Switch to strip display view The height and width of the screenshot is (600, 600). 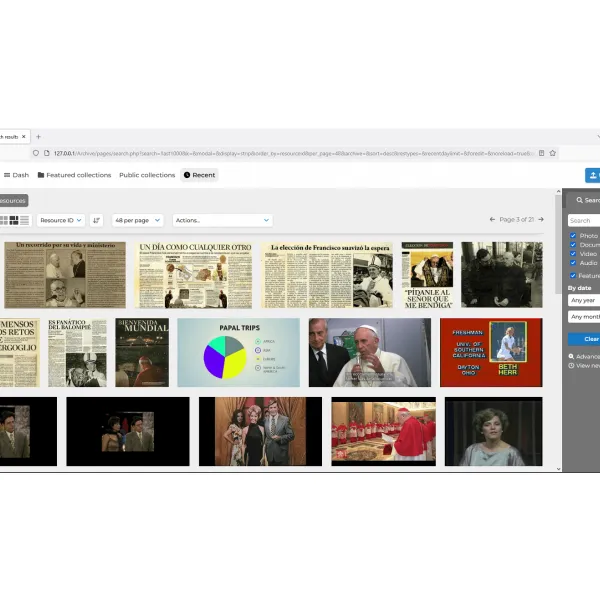click(14, 220)
